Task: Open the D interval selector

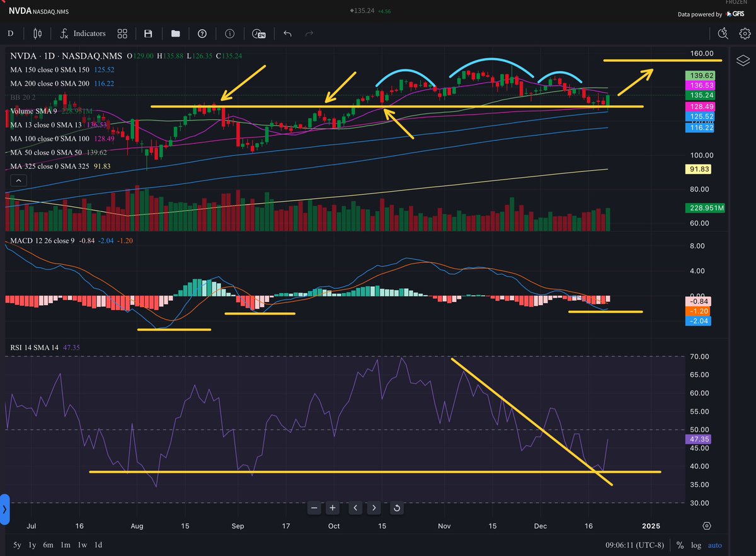Action: click(x=10, y=33)
